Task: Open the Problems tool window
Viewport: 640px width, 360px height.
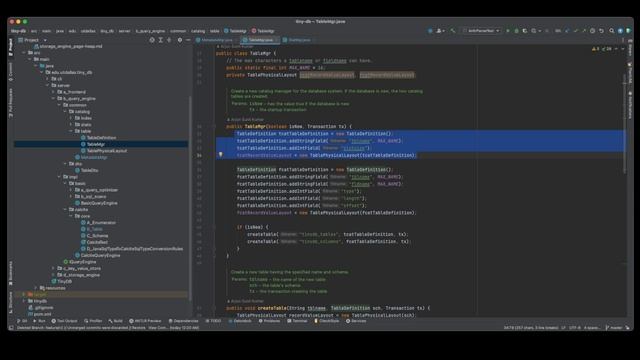Action: coord(269,321)
